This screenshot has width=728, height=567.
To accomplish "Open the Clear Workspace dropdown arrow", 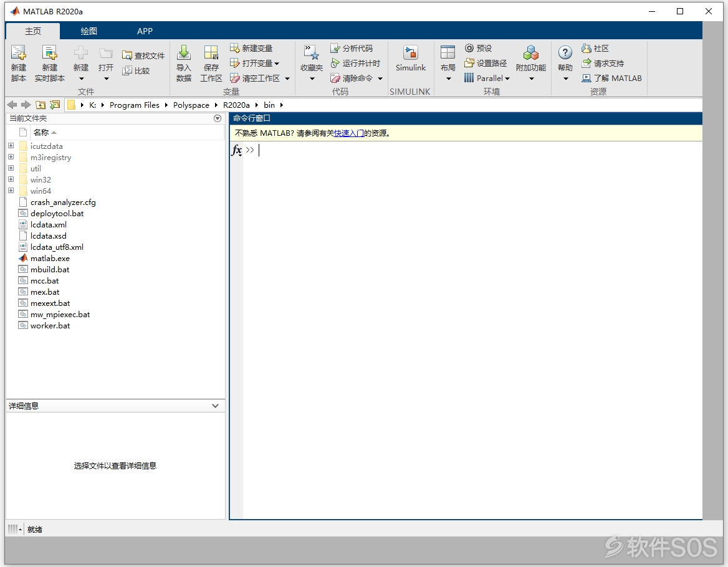I will [x=287, y=79].
